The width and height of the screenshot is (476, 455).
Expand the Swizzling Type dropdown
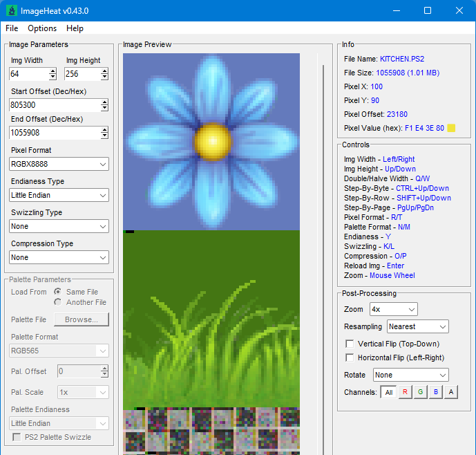59,226
